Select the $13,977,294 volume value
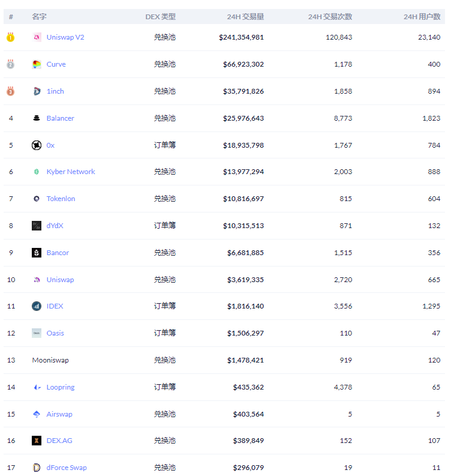The width and height of the screenshot is (451, 476). tap(243, 172)
